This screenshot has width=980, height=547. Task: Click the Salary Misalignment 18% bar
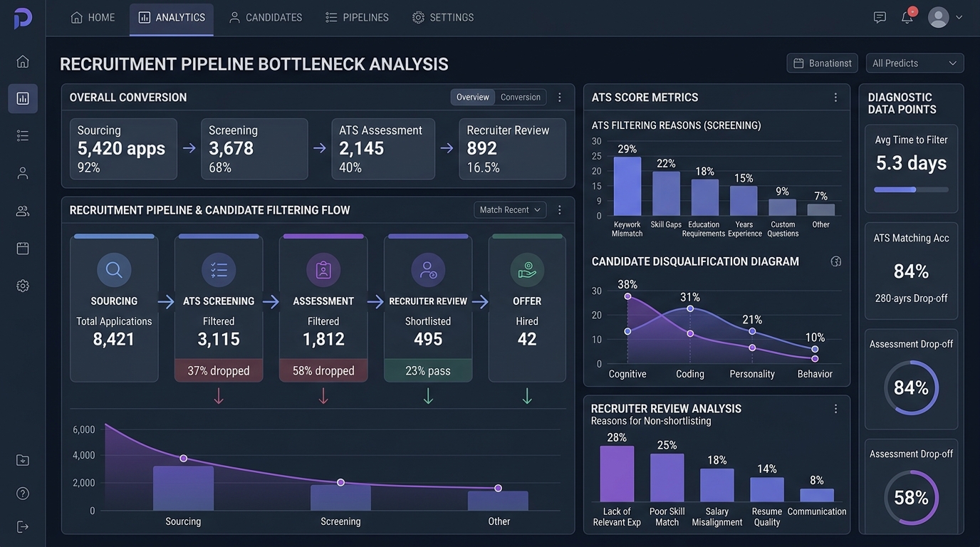point(717,485)
